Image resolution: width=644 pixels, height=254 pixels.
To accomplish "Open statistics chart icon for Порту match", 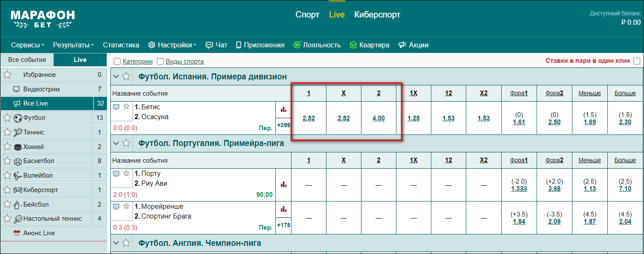I will click(x=283, y=184).
